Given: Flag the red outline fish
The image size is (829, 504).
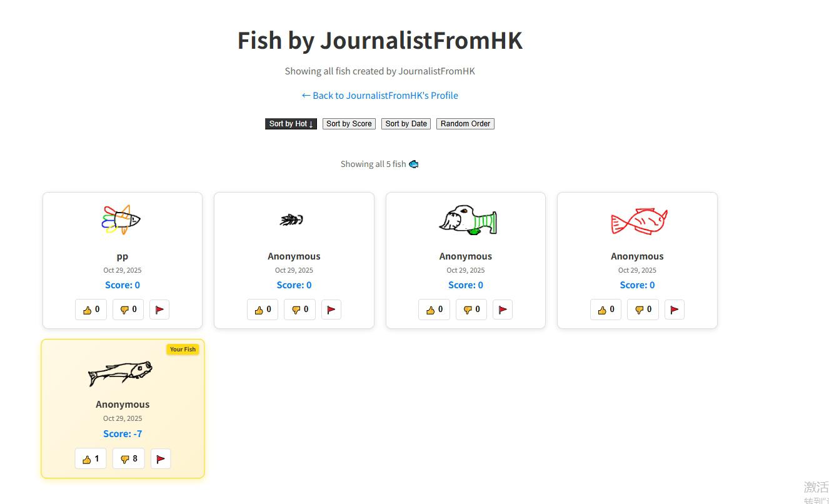Looking at the screenshot, I should pos(675,310).
